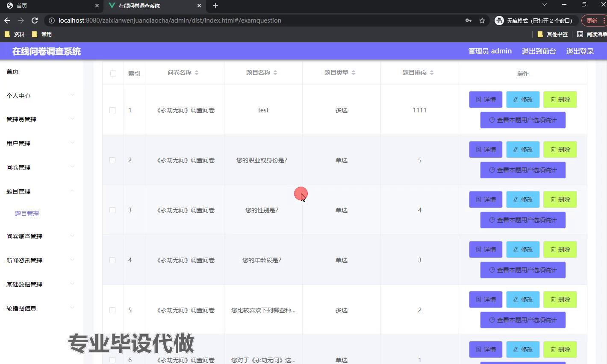This screenshot has height=364, width=607.
Task: Tick the checkbox for row 1 test
Action: [x=112, y=110]
